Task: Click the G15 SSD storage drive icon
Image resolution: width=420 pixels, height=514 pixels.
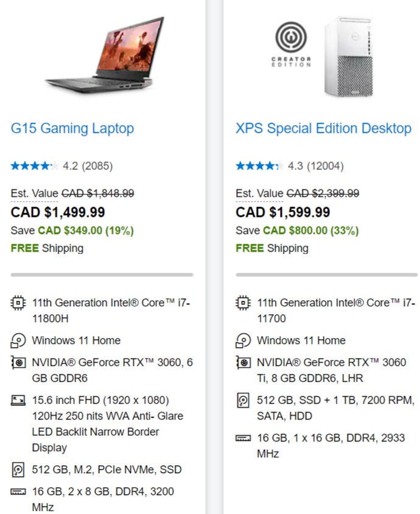Action: (x=18, y=470)
